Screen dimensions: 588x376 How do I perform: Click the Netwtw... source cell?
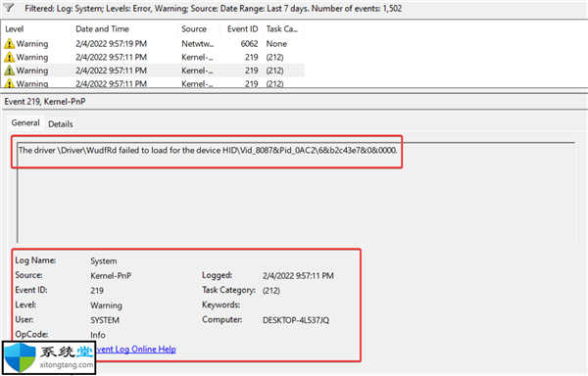(x=197, y=44)
